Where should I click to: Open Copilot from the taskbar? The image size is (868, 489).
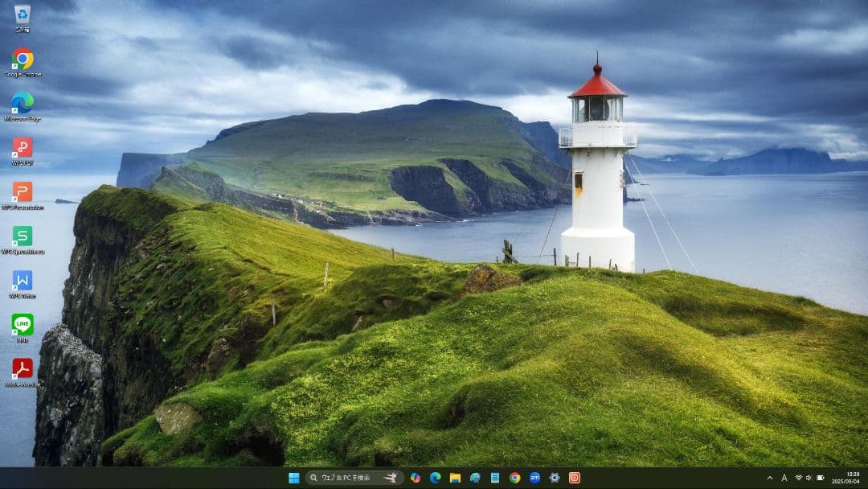coord(415,477)
